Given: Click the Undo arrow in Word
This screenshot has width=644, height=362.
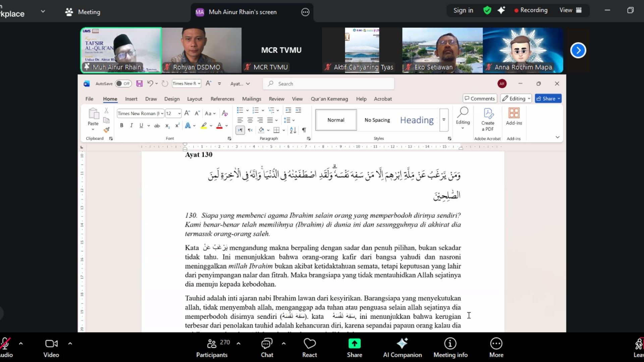Looking at the screenshot, I should pyautogui.click(x=150, y=83).
